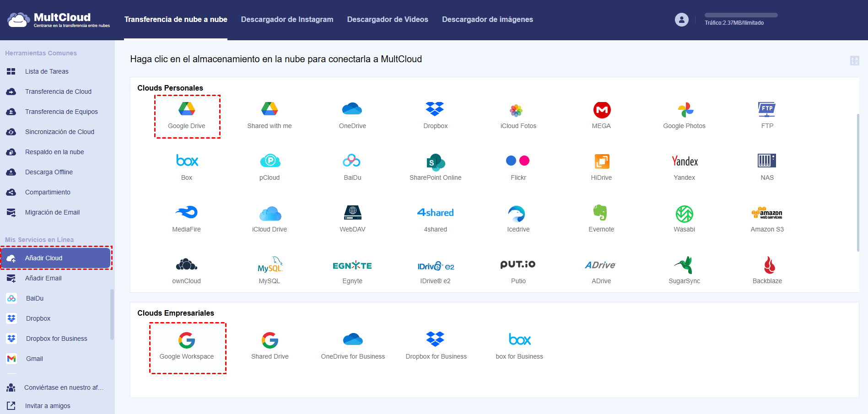
Task: Select Shared Drive business cloud
Action: [270, 346]
